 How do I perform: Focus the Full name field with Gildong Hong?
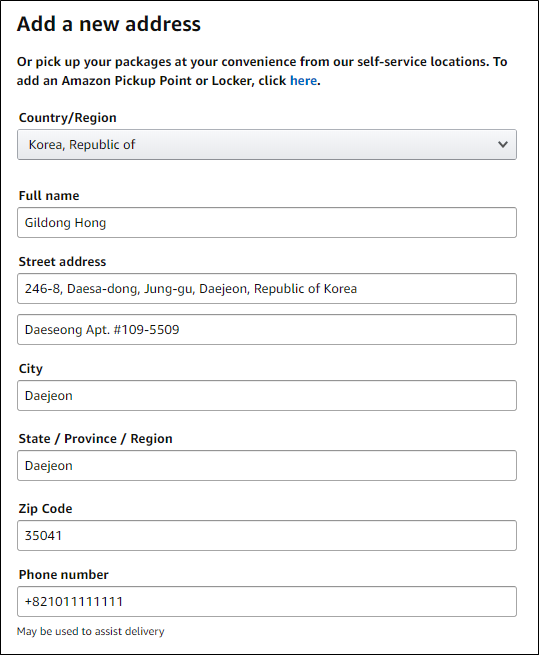tap(267, 223)
